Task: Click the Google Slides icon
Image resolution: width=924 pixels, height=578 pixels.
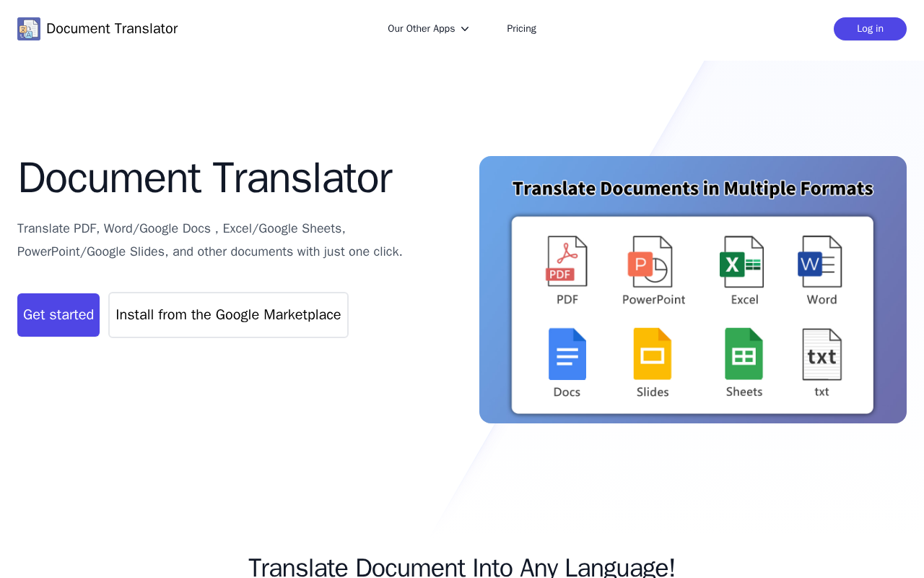Action: point(653,354)
